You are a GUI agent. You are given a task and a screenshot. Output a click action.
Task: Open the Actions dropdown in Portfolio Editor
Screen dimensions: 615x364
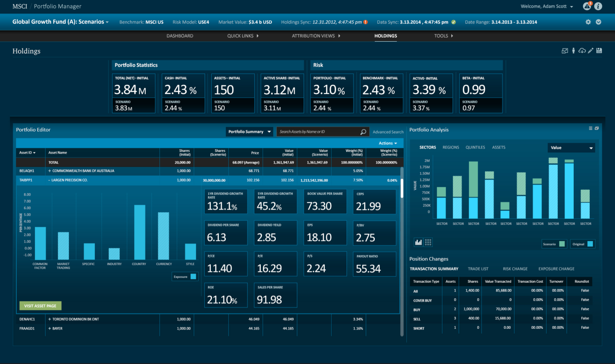click(388, 143)
